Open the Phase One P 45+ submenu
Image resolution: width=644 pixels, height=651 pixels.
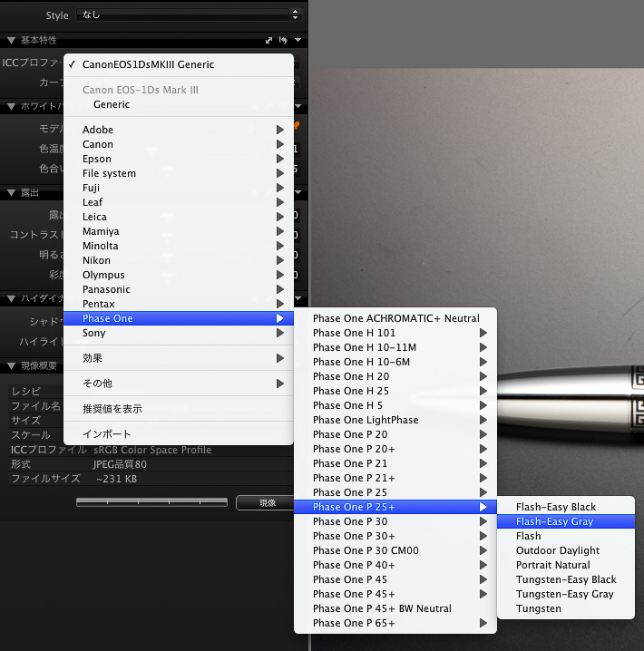[354, 594]
